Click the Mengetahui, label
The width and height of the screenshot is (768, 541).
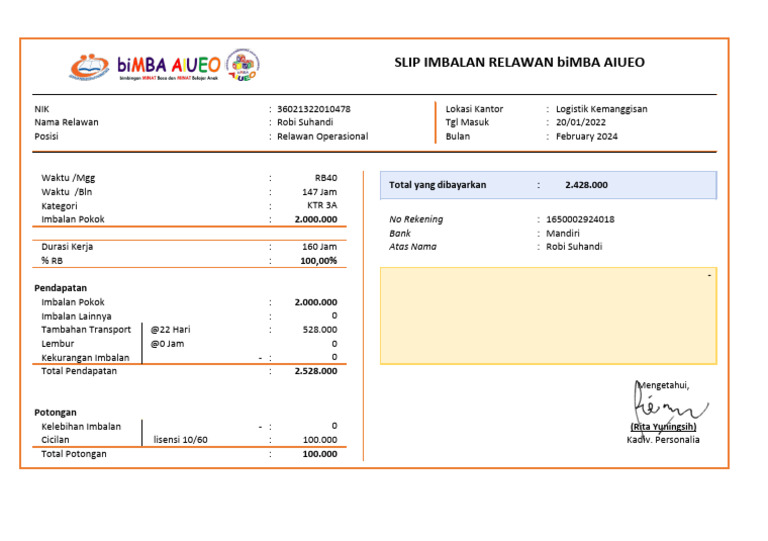663,385
